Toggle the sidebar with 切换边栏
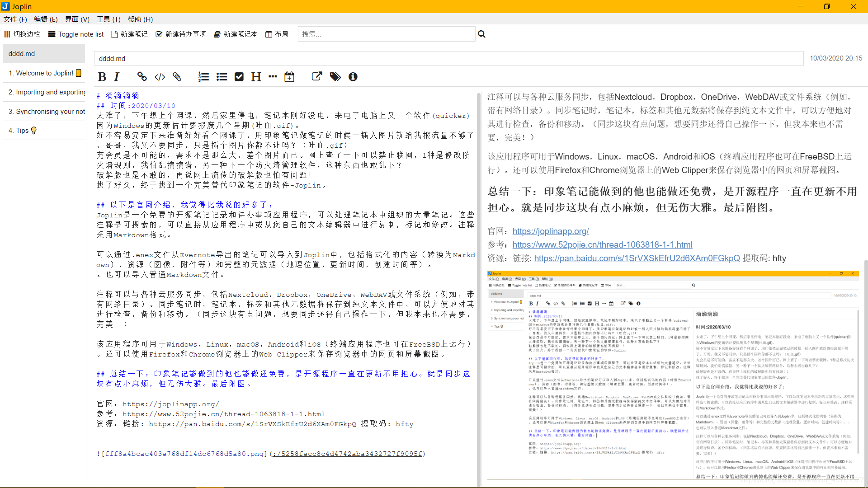This screenshot has width=868, height=488. (22, 34)
